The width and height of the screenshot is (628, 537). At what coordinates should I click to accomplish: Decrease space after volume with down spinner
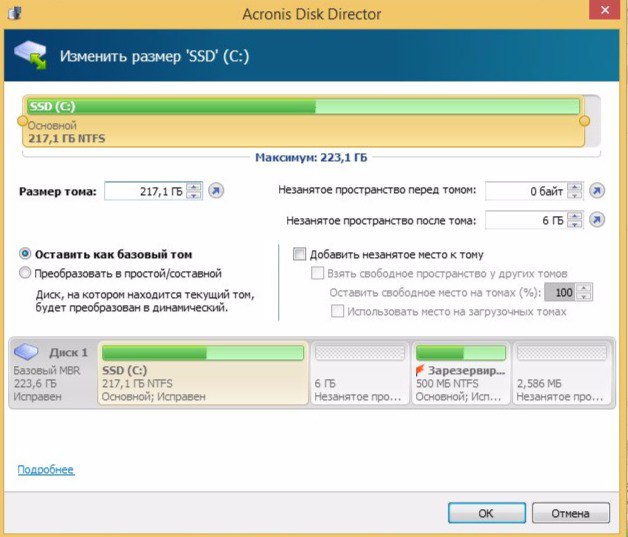point(575,223)
